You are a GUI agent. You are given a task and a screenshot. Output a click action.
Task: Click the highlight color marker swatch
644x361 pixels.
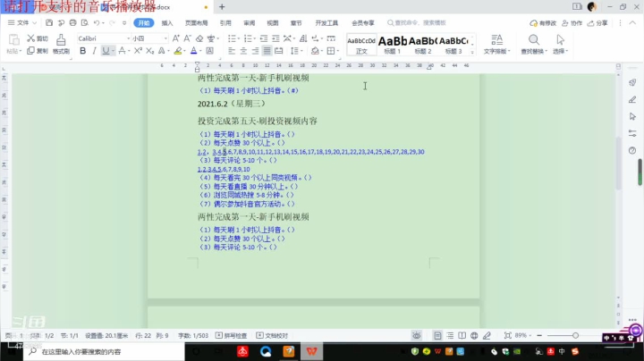click(x=177, y=50)
